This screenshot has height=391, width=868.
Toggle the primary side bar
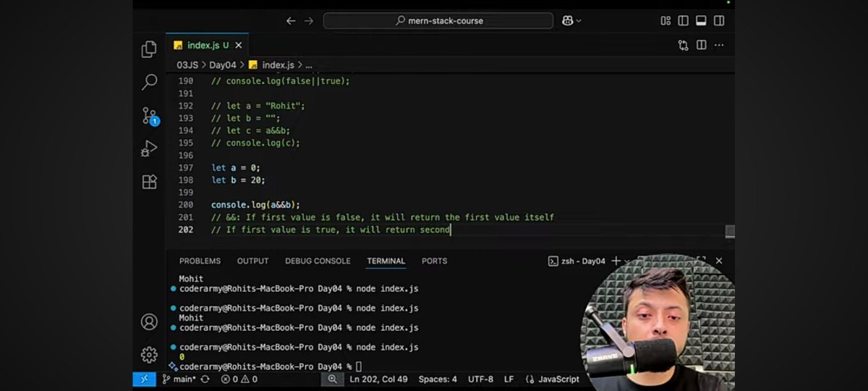coord(684,21)
